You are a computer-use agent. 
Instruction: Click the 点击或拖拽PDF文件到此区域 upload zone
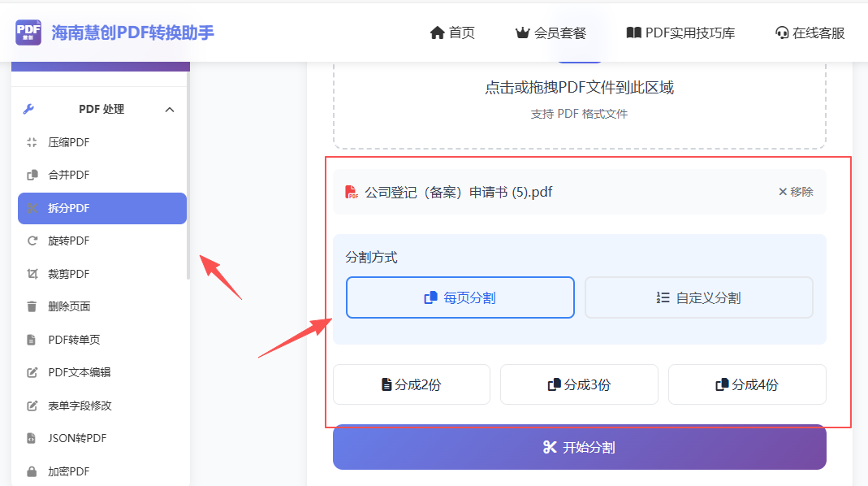(579, 106)
